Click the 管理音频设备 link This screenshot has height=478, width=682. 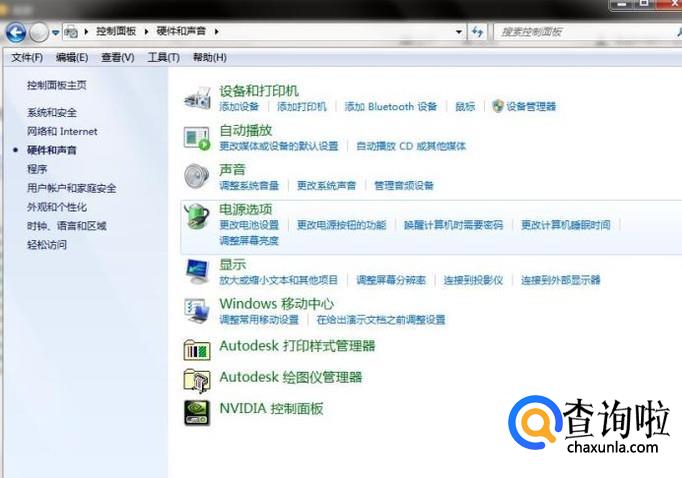coord(404,186)
